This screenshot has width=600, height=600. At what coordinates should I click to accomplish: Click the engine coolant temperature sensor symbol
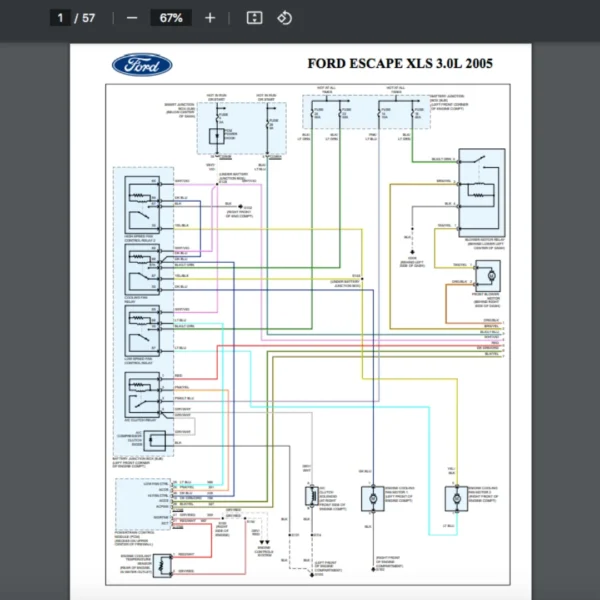coord(162,566)
